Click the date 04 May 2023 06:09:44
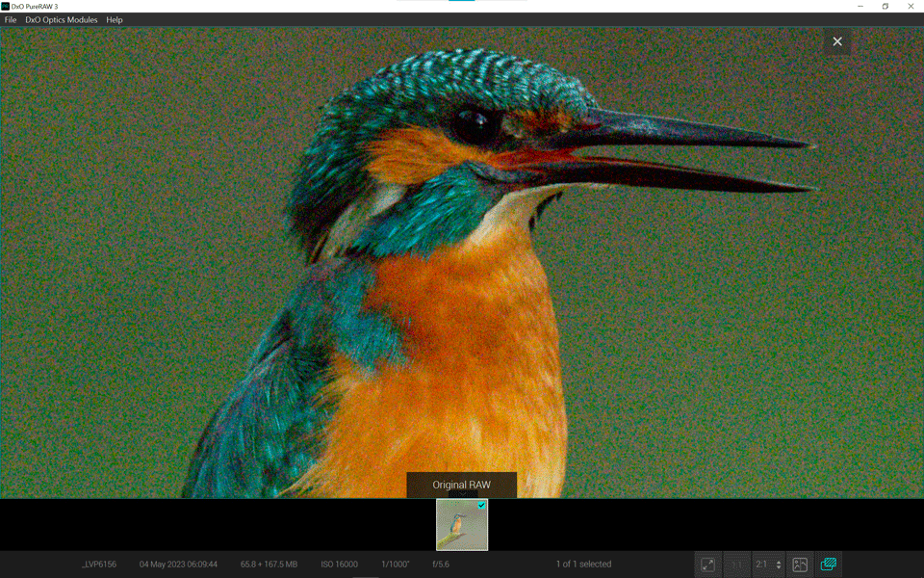 (179, 565)
